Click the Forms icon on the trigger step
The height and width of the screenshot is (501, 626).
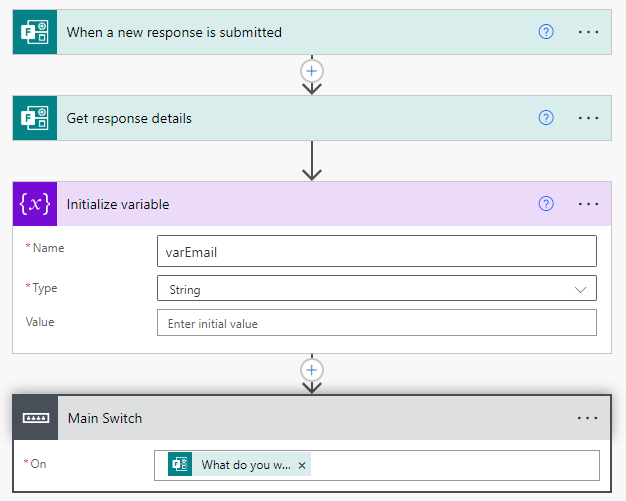pos(34,32)
